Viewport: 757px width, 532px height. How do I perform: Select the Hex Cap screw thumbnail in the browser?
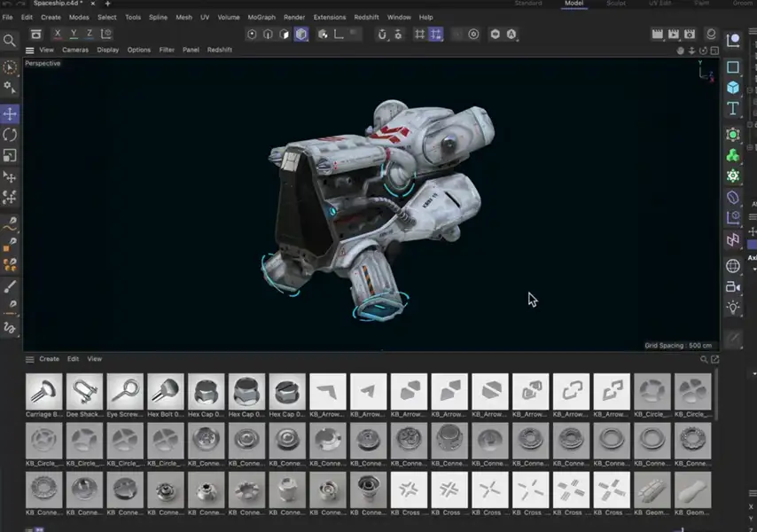pos(206,390)
